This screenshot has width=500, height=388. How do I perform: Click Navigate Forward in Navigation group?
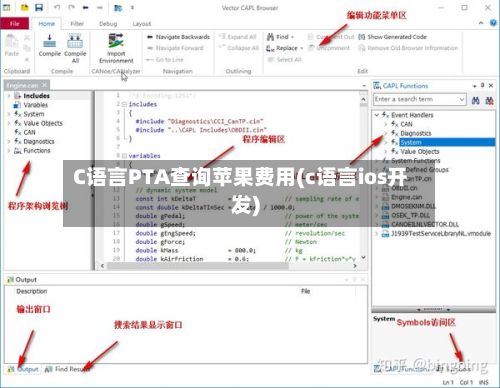tap(175, 48)
